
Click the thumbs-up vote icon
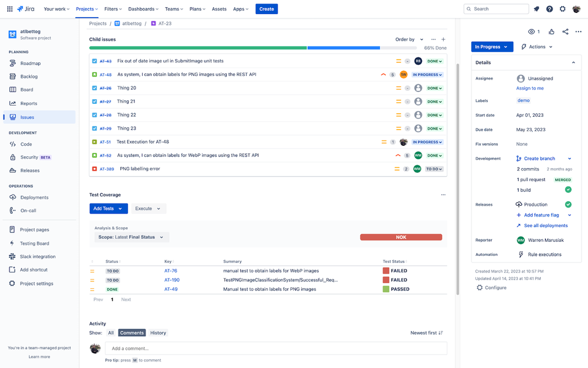click(x=551, y=32)
